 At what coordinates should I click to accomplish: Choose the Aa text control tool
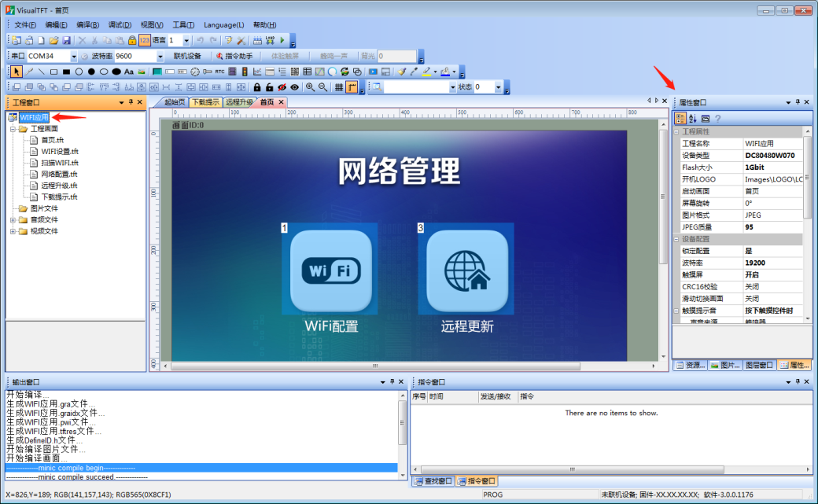(x=129, y=72)
